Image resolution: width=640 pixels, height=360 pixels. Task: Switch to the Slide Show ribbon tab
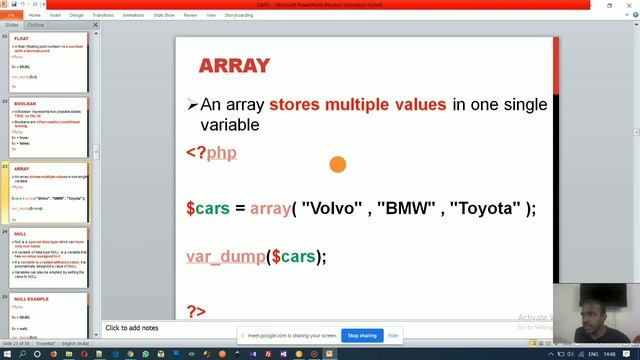164,15
